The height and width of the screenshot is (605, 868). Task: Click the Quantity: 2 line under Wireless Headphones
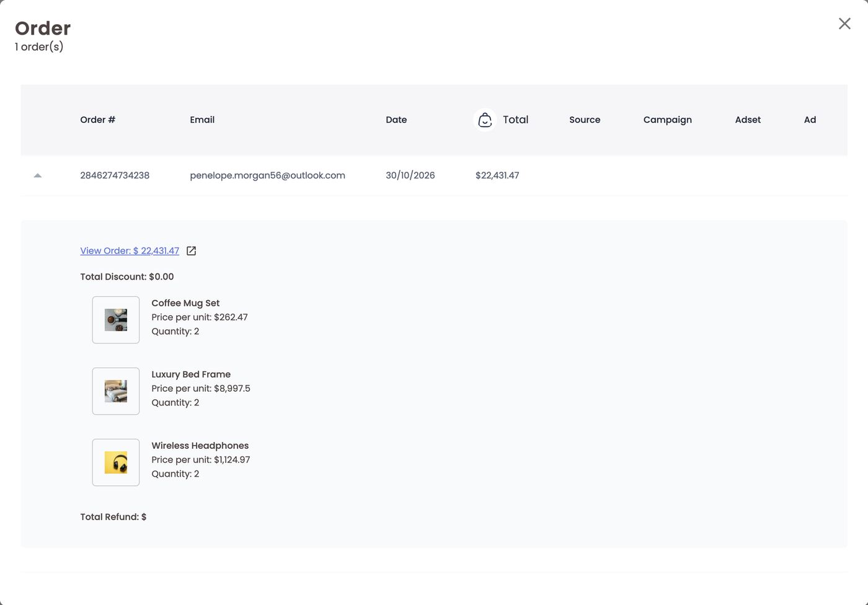click(x=175, y=474)
